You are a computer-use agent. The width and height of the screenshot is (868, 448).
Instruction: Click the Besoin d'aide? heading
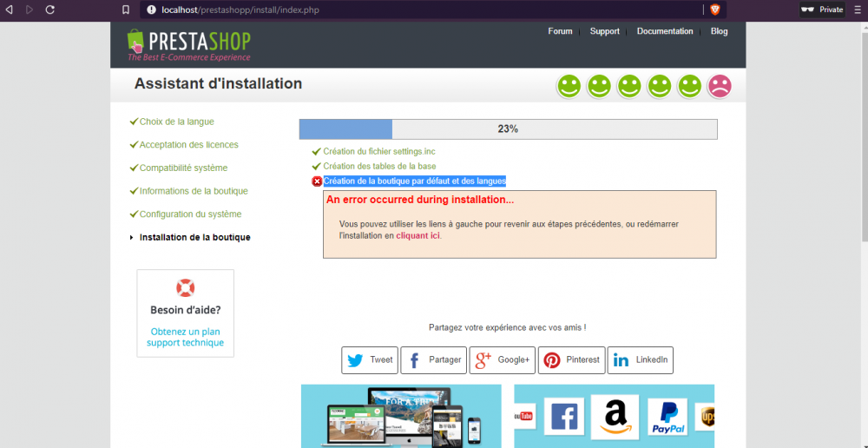(186, 310)
